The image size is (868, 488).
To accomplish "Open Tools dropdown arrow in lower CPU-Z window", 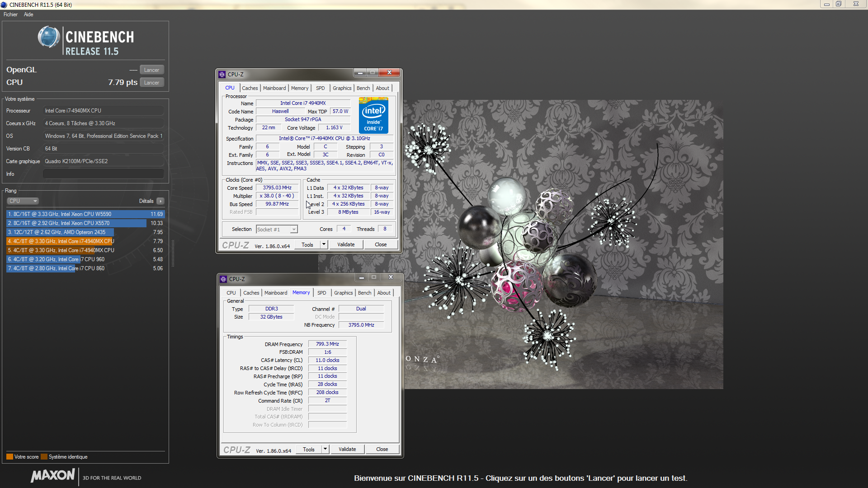I will click(x=325, y=449).
